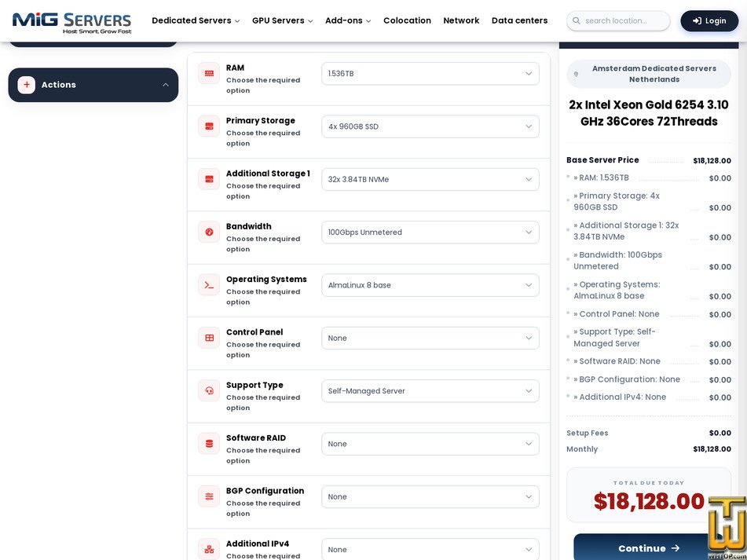Click the Bandwidth gauge icon
The width and height of the screenshot is (747, 560).
[x=209, y=232]
